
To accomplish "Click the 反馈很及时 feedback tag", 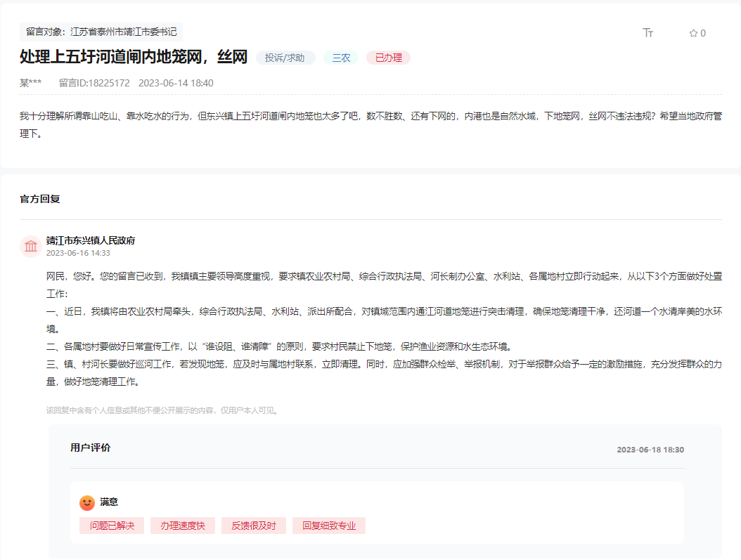I will point(253,525).
